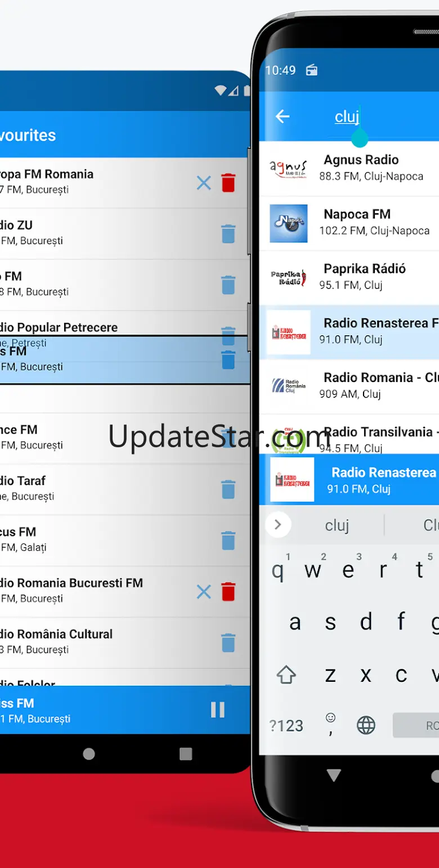Select Napoca FM logo thumbnail
This screenshot has width=439, height=868.
(x=288, y=223)
